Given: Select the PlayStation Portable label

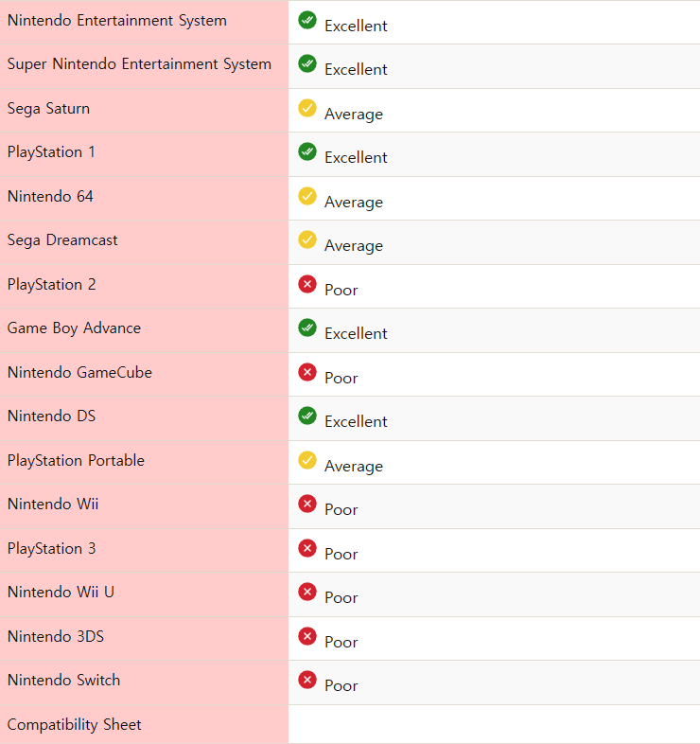Looking at the screenshot, I should [x=76, y=461].
